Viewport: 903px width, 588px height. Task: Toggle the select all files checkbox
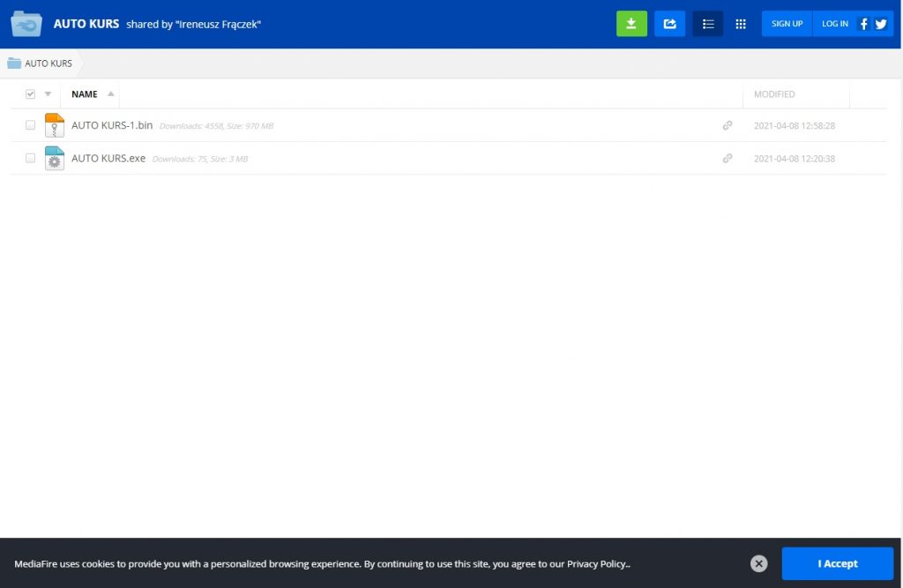click(31, 94)
